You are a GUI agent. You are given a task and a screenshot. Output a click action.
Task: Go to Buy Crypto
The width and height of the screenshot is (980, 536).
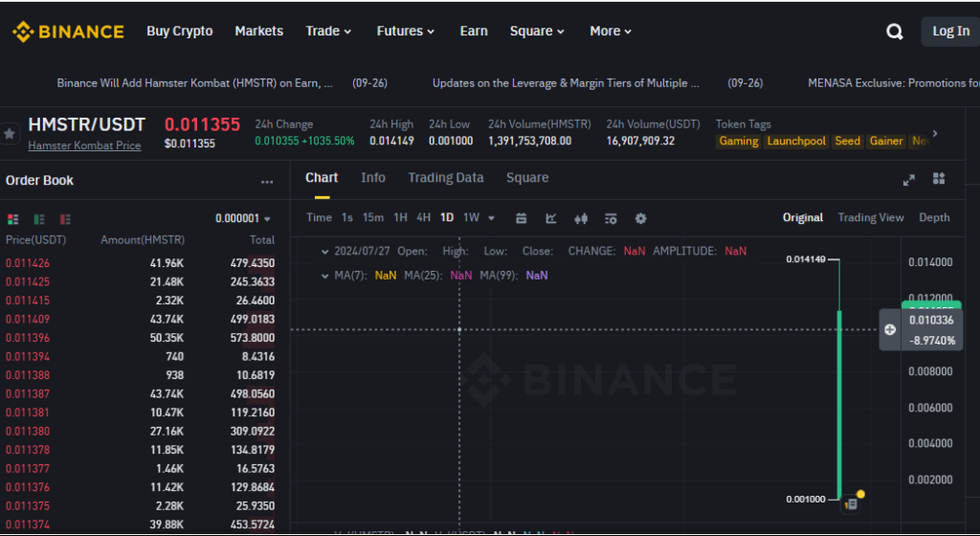tap(179, 32)
